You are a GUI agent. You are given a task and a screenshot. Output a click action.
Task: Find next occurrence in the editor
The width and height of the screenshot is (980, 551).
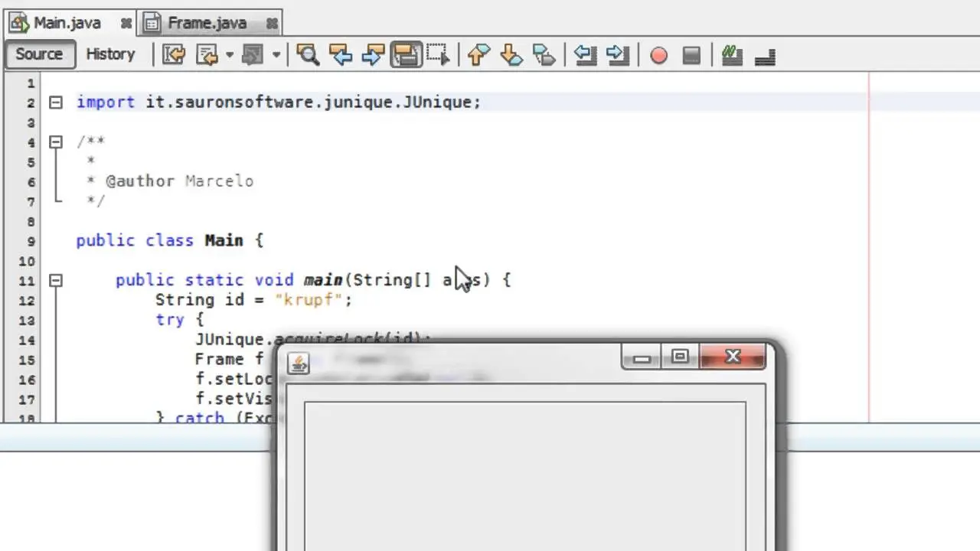tap(373, 55)
